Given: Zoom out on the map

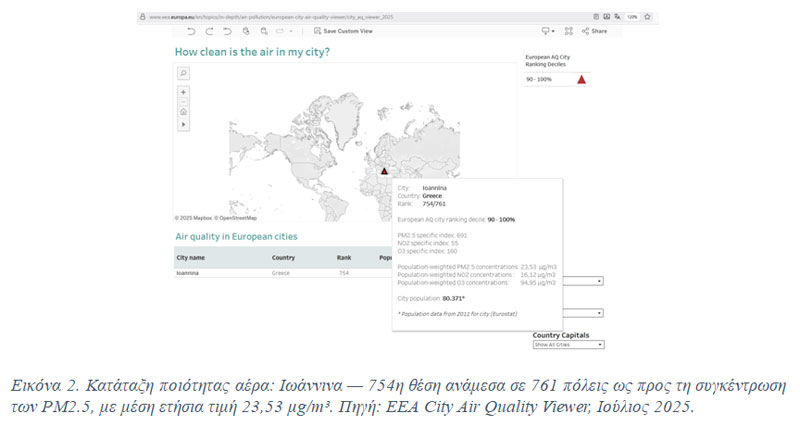Looking at the screenshot, I should tap(183, 102).
